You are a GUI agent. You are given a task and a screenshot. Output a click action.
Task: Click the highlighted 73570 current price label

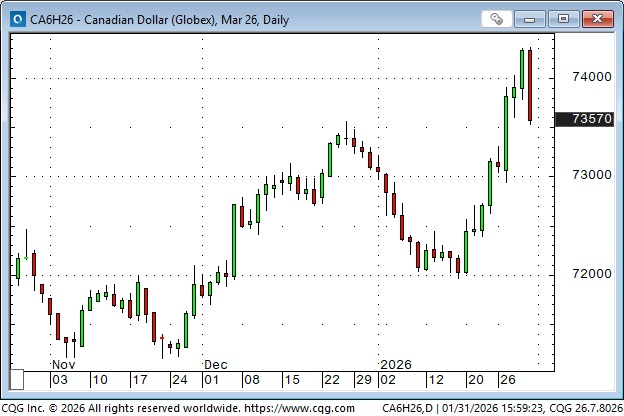coord(591,119)
